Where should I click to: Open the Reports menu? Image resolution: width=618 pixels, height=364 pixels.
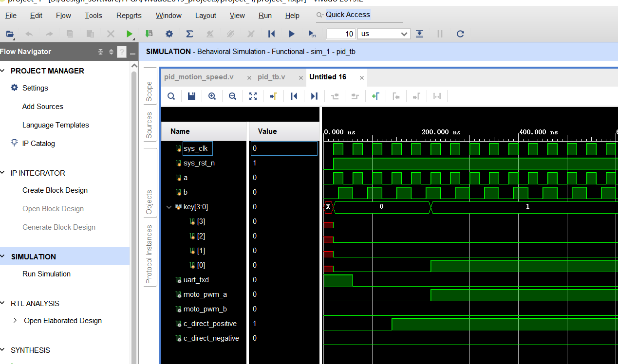click(129, 16)
